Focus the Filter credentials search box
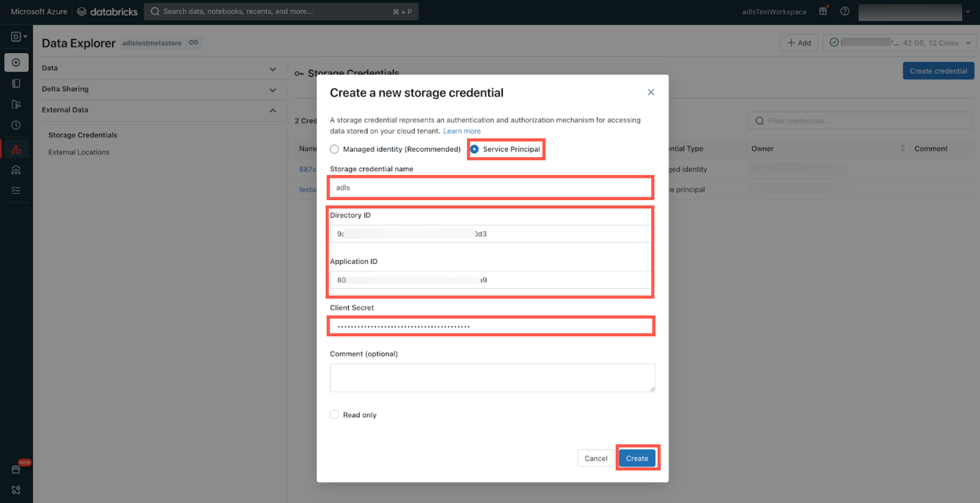980x503 pixels. 860,121
